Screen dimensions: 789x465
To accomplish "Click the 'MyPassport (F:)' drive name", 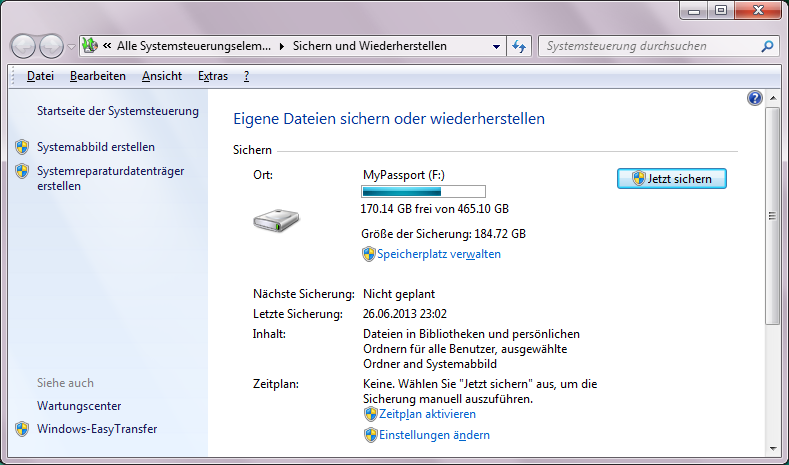I will [404, 175].
